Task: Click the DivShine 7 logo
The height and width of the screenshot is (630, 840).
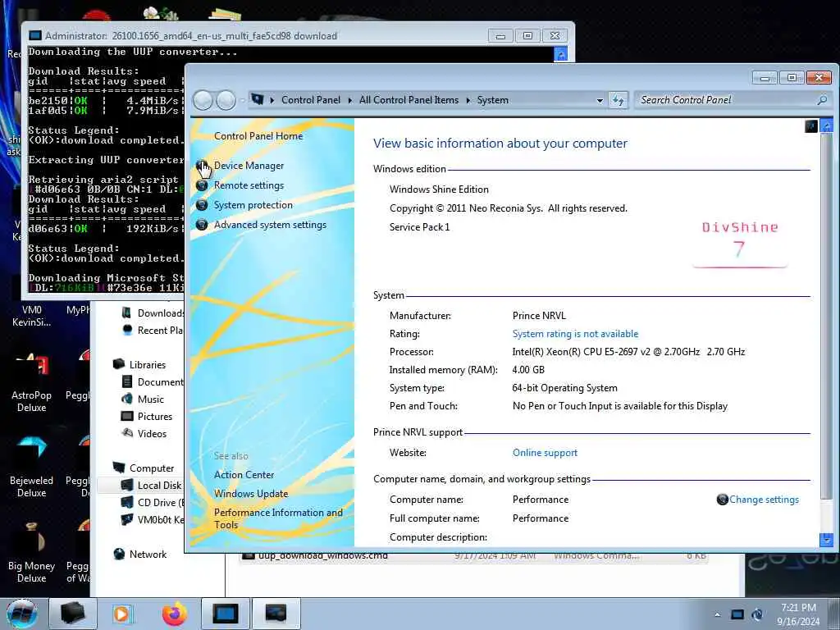Action: pos(740,243)
